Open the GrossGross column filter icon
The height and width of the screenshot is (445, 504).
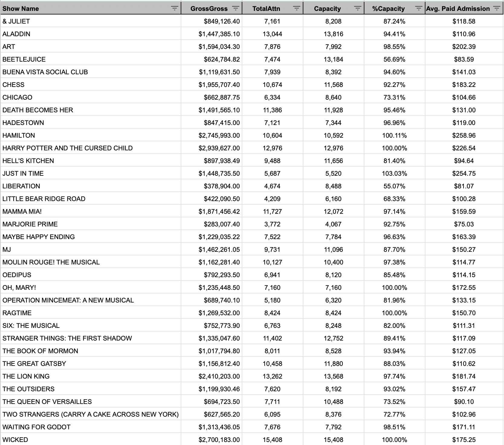[x=236, y=8]
